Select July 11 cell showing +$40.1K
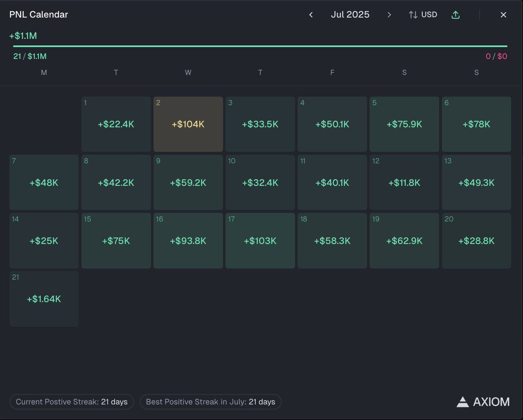Image resolution: width=523 pixels, height=420 pixels. pos(332,182)
